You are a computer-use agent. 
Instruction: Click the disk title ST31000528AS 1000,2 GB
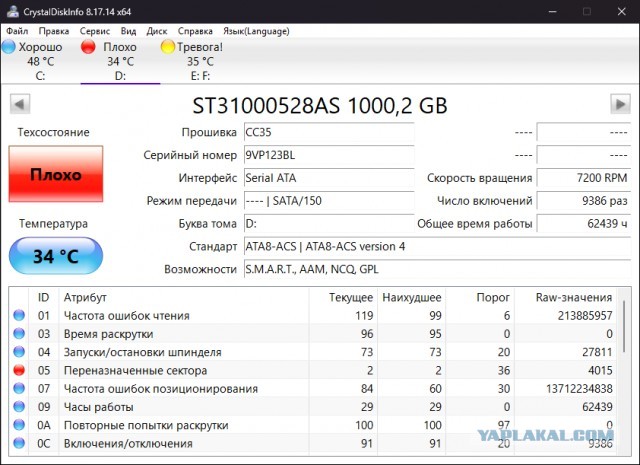point(320,105)
